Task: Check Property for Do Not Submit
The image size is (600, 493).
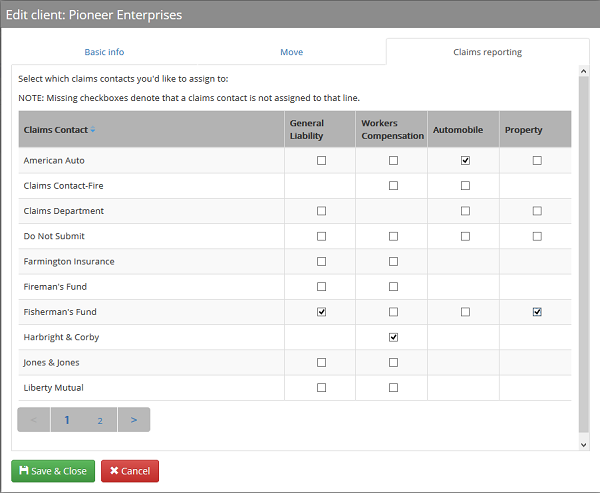Action: click(537, 236)
